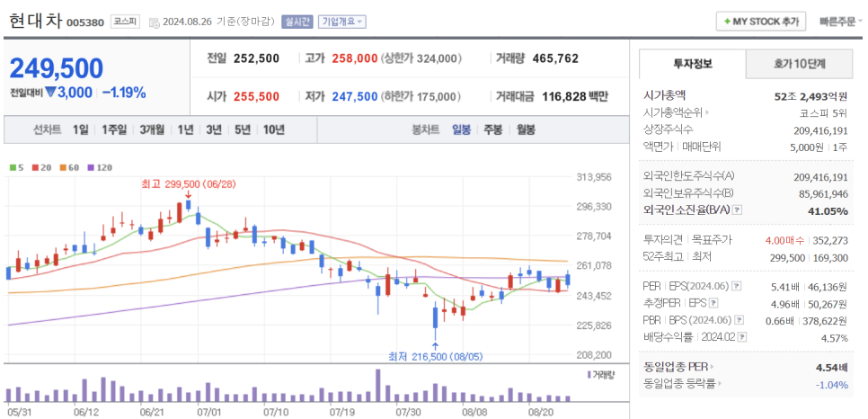
Task: Click the 고가 value 258,000
Action: coord(355,58)
